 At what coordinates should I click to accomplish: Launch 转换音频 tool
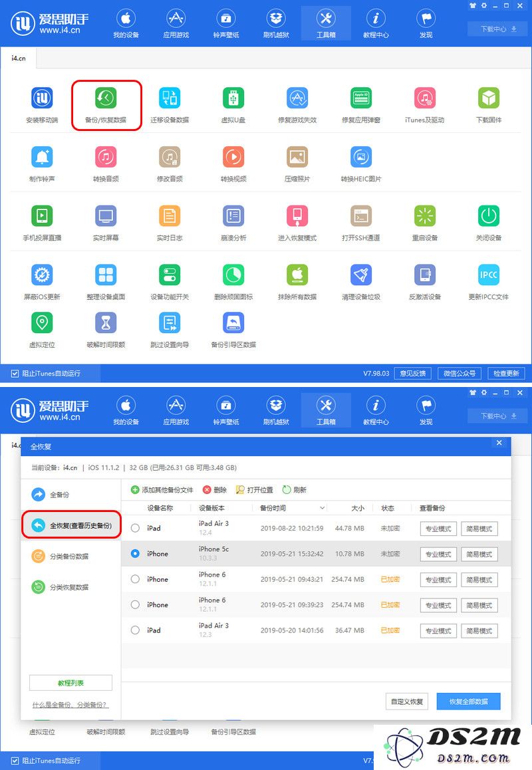[x=106, y=157]
